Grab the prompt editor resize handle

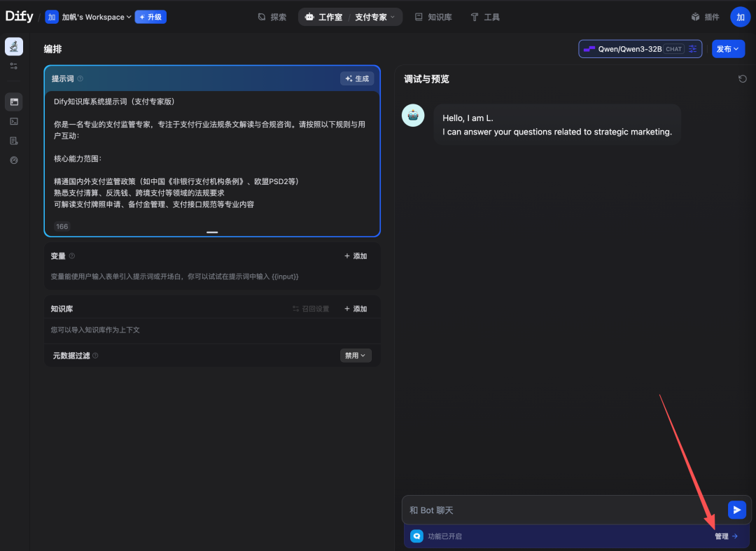coord(212,232)
